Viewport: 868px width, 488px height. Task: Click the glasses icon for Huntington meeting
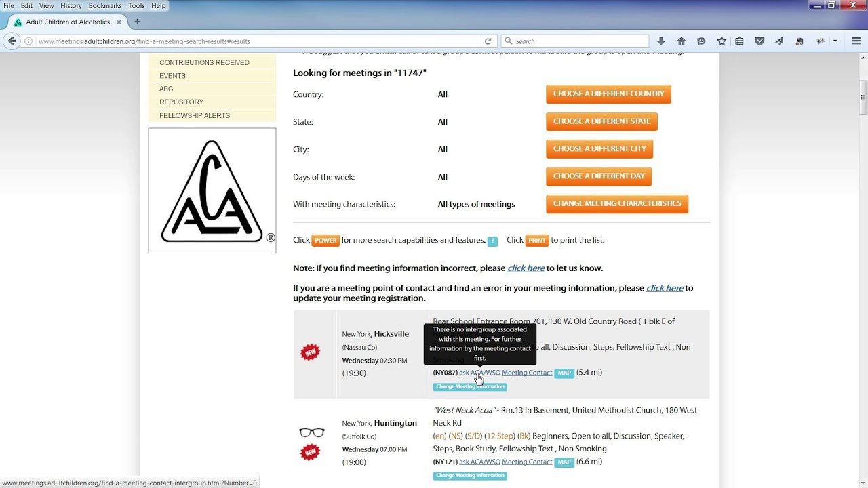(312, 433)
